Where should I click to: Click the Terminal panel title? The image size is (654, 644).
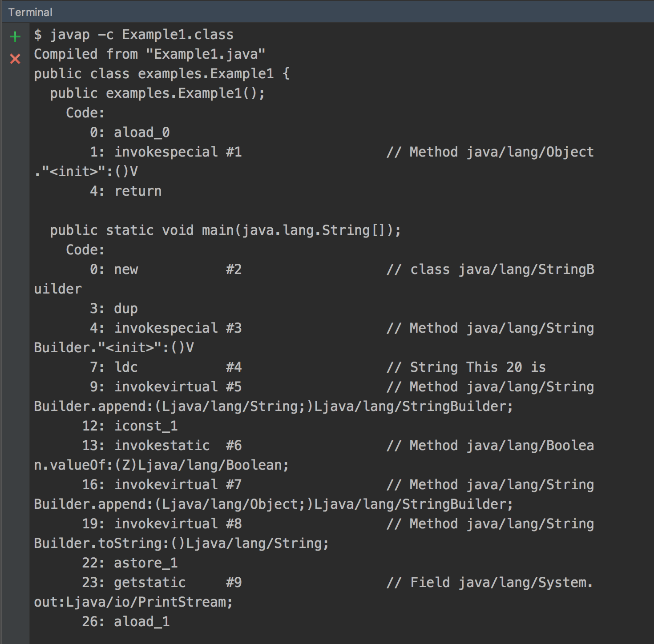(x=30, y=12)
